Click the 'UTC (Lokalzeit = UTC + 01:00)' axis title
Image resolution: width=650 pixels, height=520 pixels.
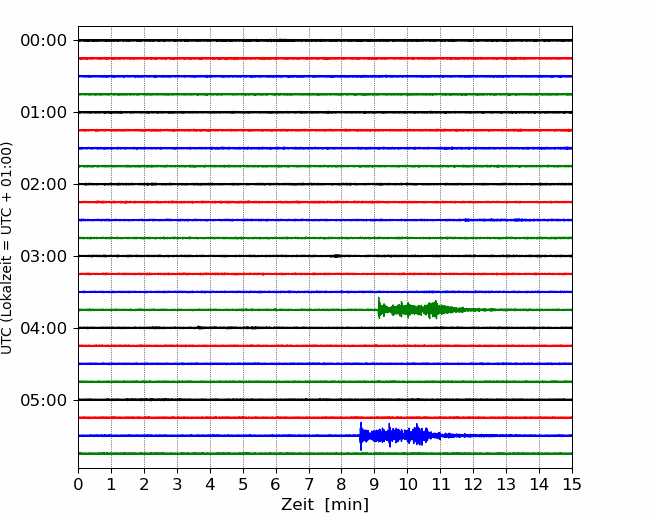pyautogui.click(x=7, y=248)
